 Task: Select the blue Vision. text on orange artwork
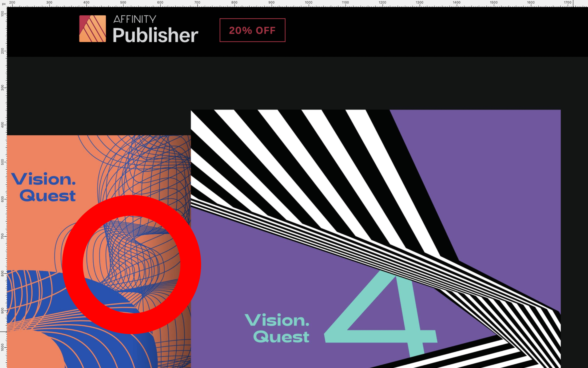point(43,179)
